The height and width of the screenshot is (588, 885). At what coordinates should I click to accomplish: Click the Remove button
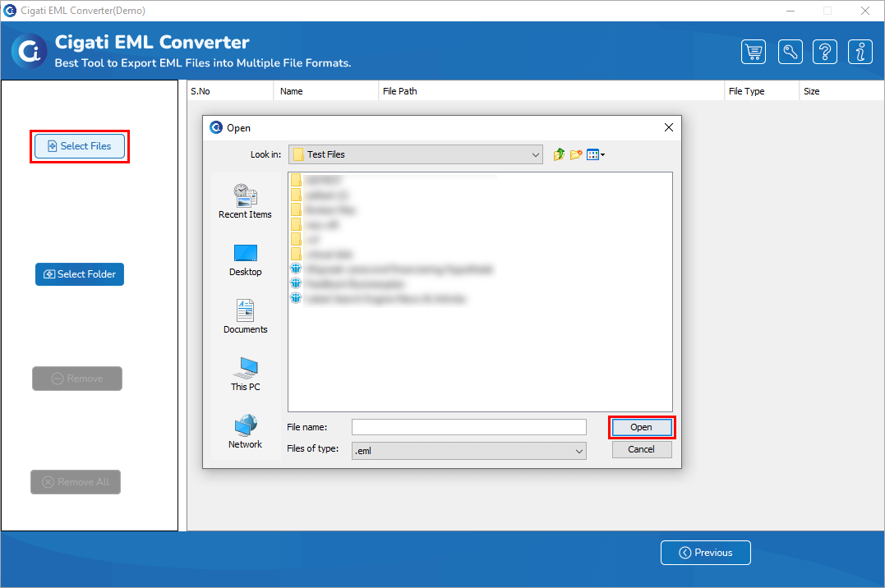tap(77, 379)
